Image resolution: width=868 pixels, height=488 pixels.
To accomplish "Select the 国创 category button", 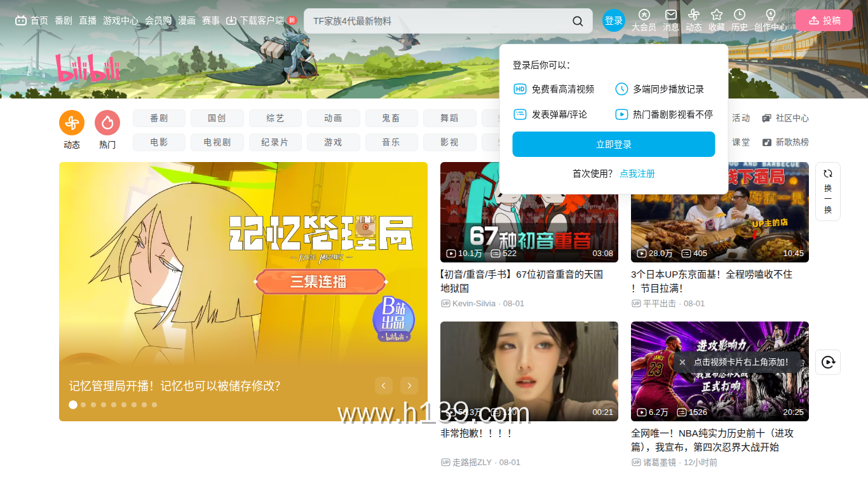I will click(x=217, y=118).
